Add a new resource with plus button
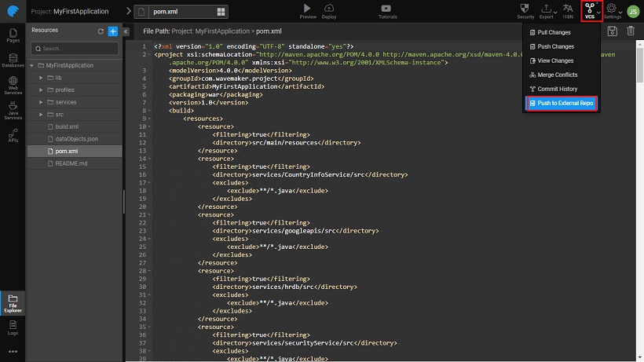The height and width of the screenshot is (362, 644). [x=113, y=31]
